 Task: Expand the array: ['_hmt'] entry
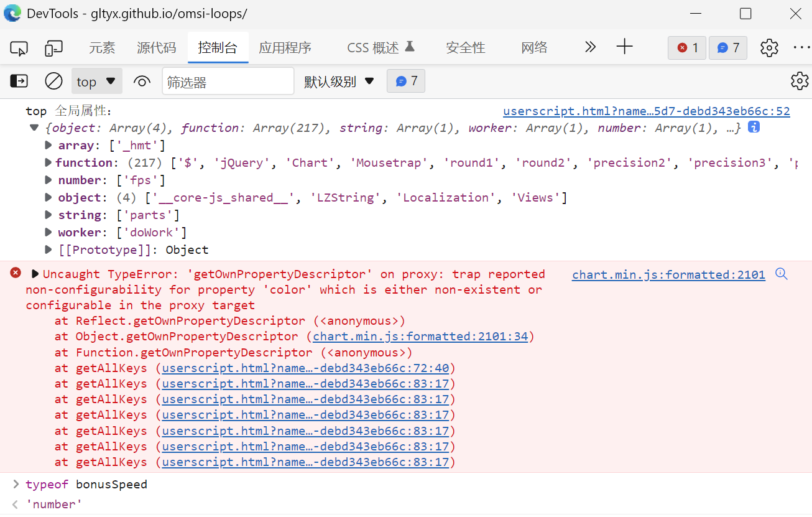point(48,146)
